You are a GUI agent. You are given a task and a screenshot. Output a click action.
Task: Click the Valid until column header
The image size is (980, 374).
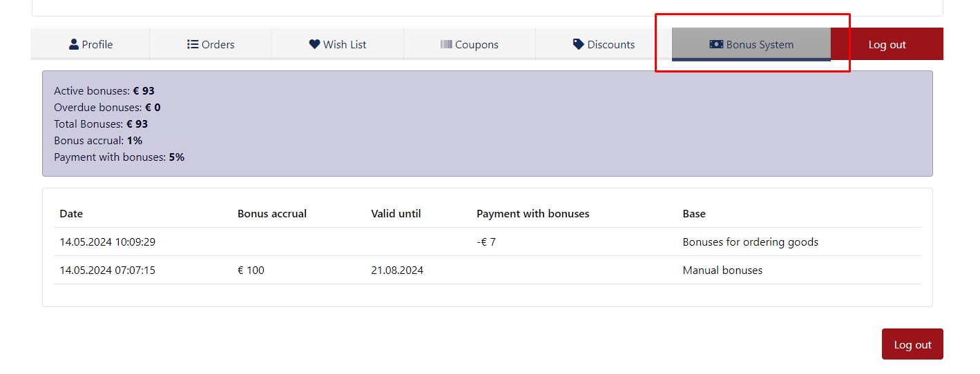[x=396, y=214]
